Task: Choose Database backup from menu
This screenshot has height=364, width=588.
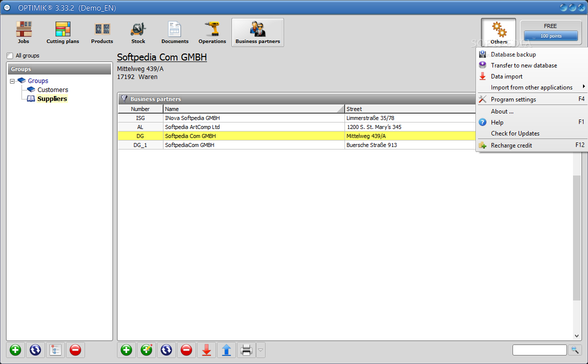Action: pos(532,54)
